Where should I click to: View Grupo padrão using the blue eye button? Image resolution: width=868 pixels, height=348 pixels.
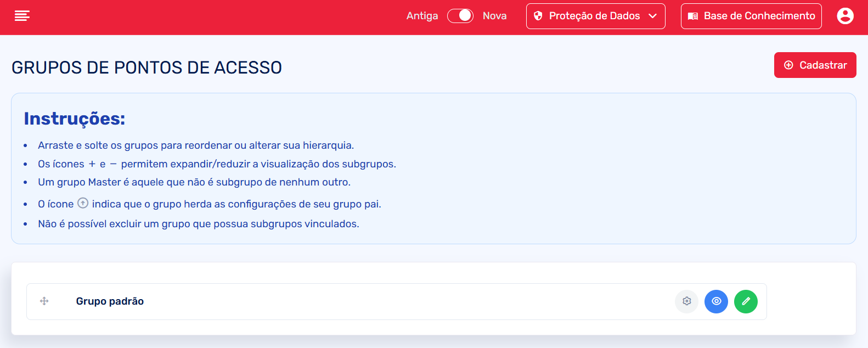(x=716, y=301)
